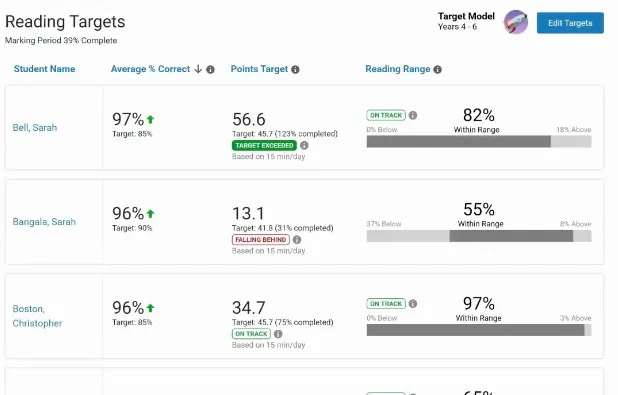Click info icon next to Reading Range header
The image size is (618, 395).
(x=437, y=69)
